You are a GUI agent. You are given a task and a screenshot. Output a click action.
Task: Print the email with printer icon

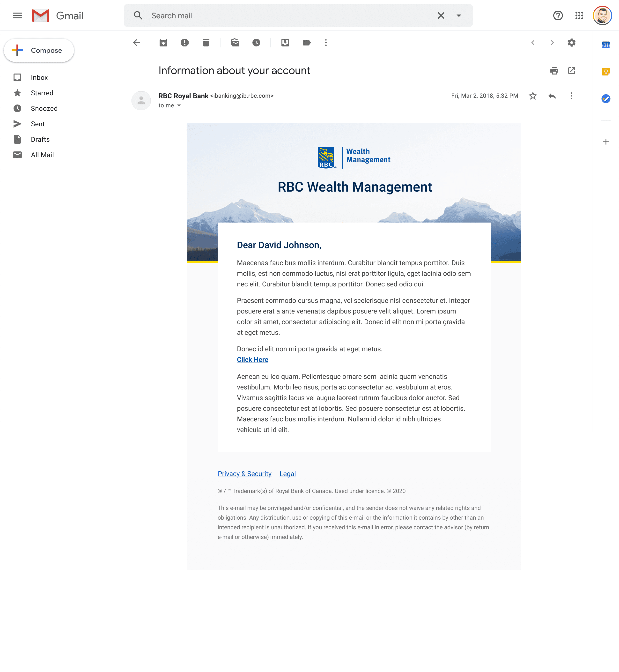pyautogui.click(x=554, y=71)
